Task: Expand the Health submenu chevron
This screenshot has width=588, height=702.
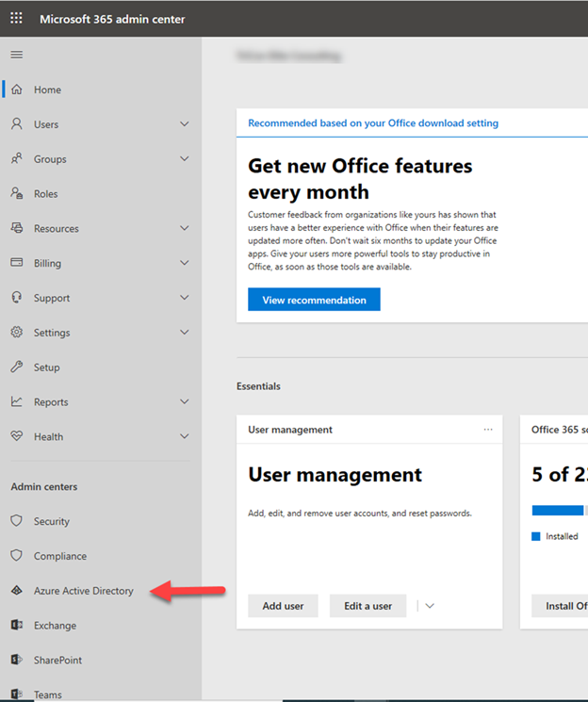Action: (184, 436)
